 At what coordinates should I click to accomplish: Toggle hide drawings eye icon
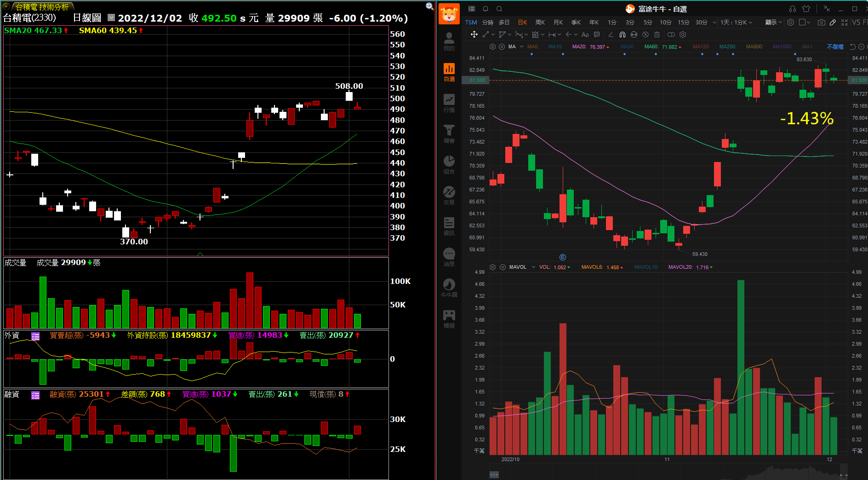click(x=645, y=35)
